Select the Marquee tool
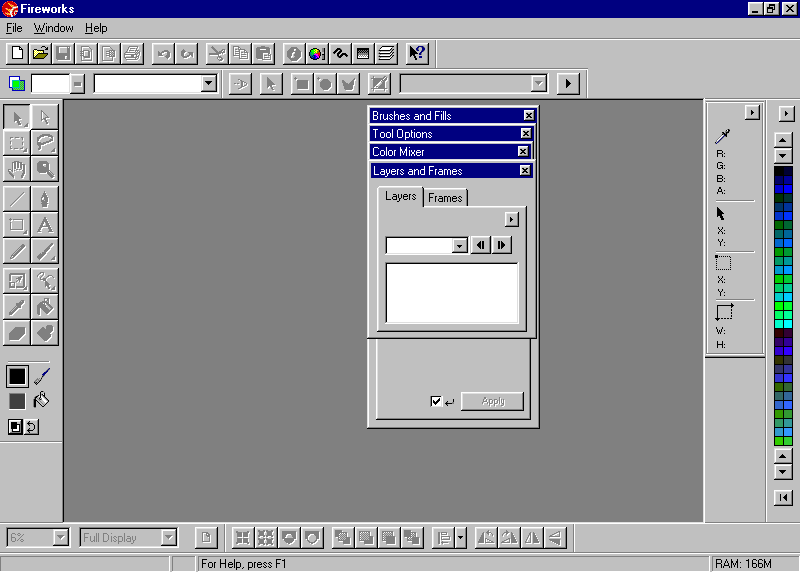Screen dimensions: 800x572 click(17, 143)
